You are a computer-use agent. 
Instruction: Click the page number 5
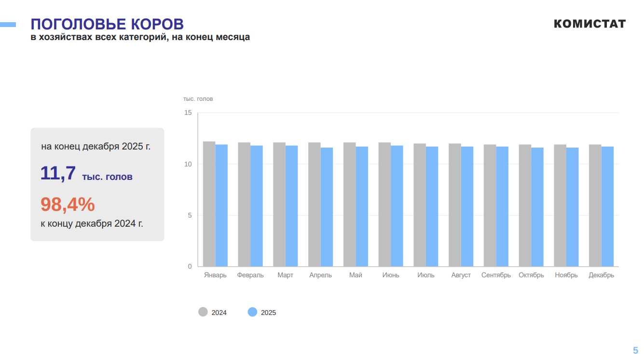pyautogui.click(x=635, y=350)
